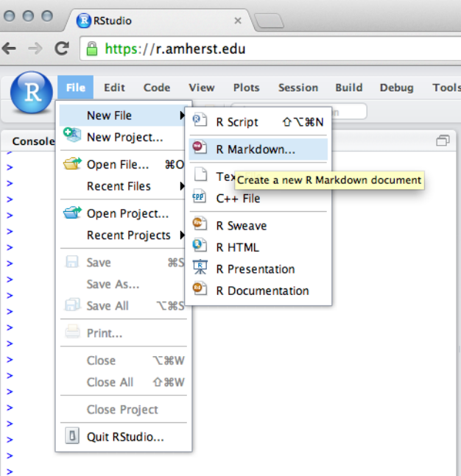Click the blank Text File icon
This screenshot has height=476, width=461.
point(200,174)
